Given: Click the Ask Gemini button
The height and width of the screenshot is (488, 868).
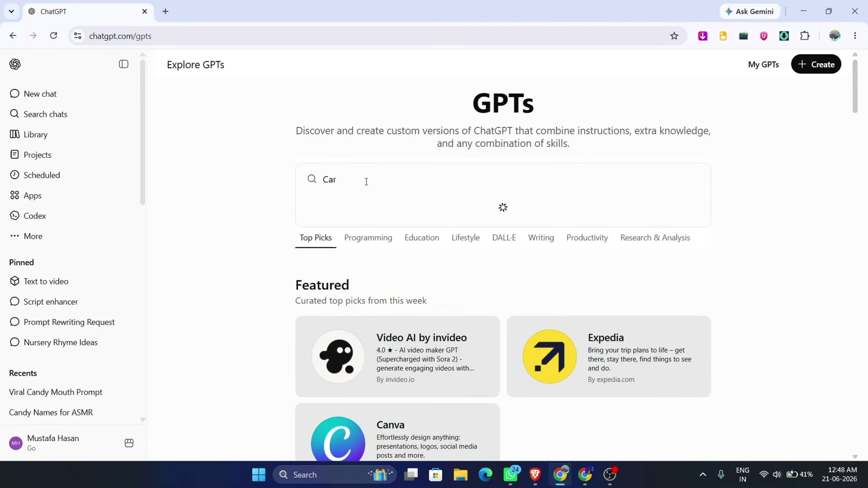Looking at the screenshot, I should [x=749, y=11].
